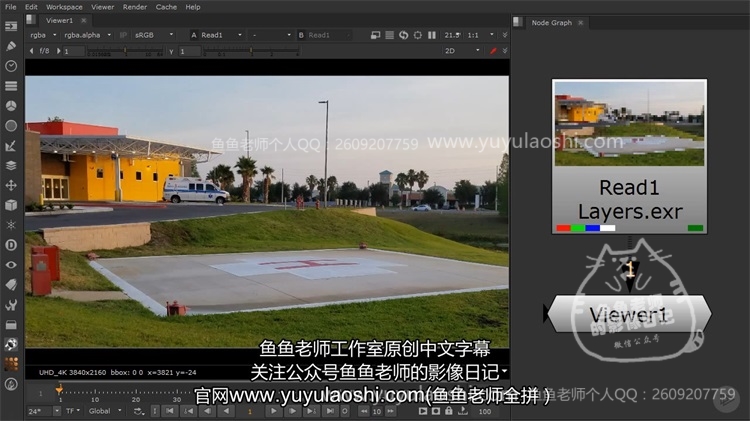Go to the last frame
This screenshot has height=421, width=750.
pos(330,411)
